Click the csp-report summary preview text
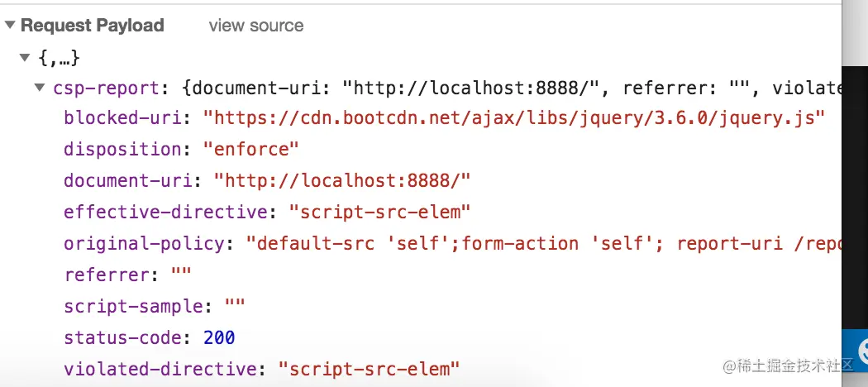The image size is (868, 387). click(511, 88)
